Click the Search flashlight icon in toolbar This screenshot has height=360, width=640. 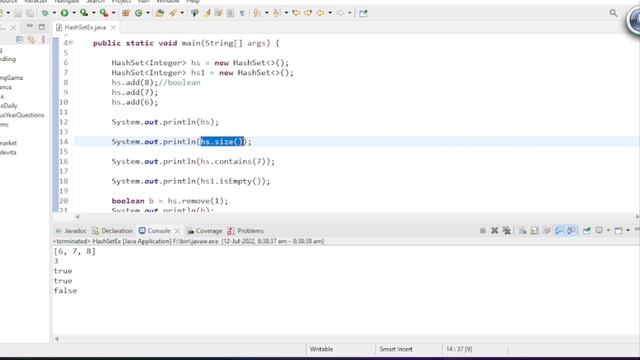pyautogui.click(x=194, y=13)
